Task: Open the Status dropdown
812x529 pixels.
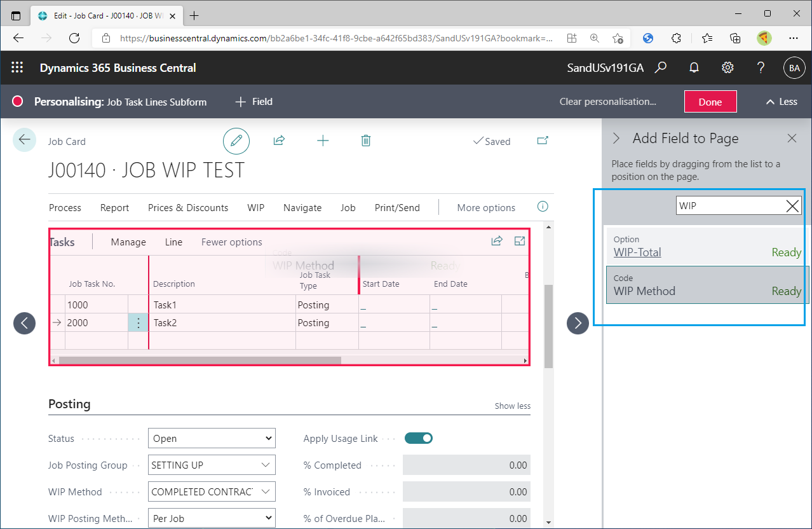Action: pyautogui.click(x=212, y=439)
